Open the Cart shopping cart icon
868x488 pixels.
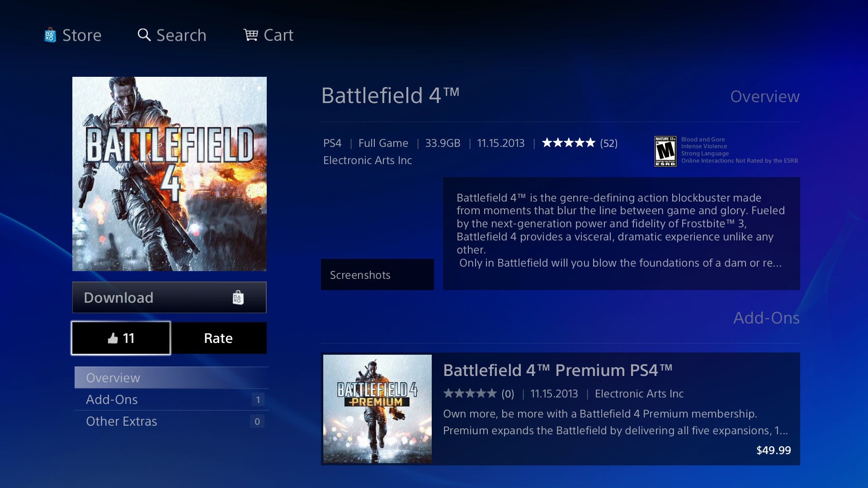[250, 35]
